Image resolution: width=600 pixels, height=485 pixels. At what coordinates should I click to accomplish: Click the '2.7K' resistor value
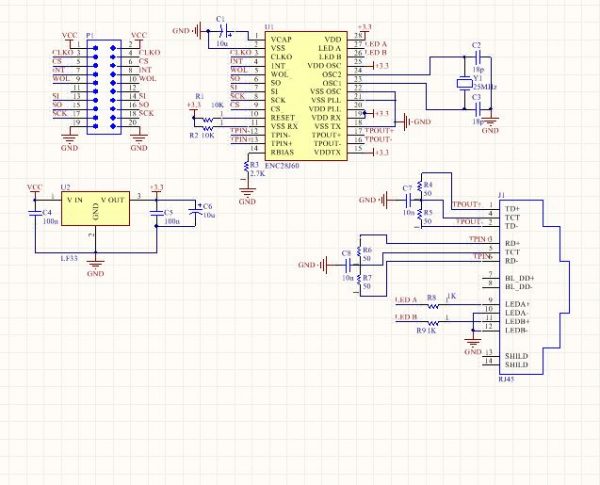(258, 173)
